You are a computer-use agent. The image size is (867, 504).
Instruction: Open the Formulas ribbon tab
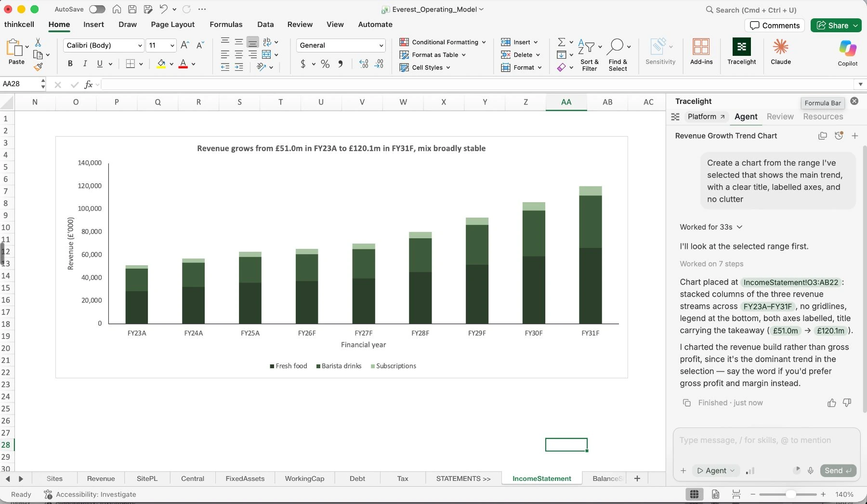point(226,25)
